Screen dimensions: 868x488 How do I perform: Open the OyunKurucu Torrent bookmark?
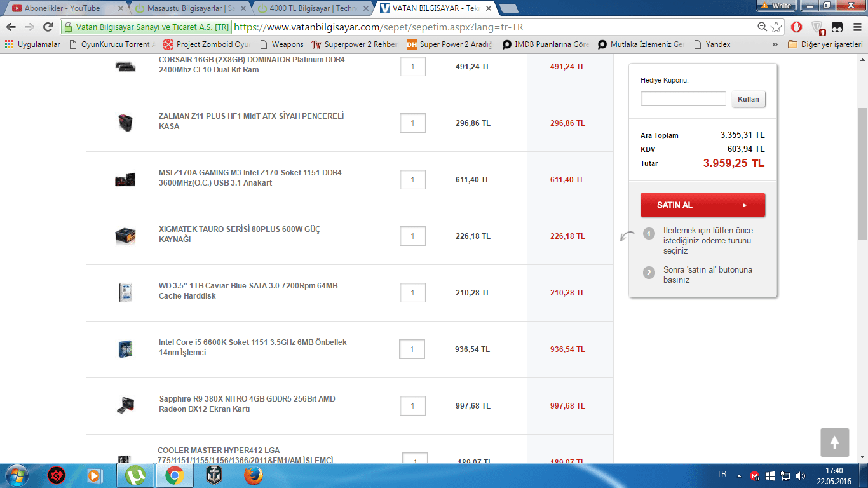[112, 44]
